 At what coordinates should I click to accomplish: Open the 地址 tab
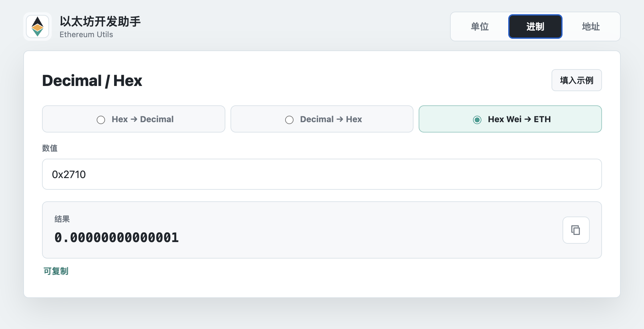(x=591, y=27)
